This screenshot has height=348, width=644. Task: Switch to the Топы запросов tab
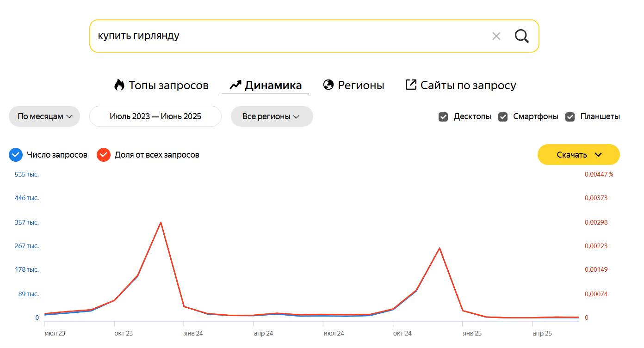click(x=168, y=85)
